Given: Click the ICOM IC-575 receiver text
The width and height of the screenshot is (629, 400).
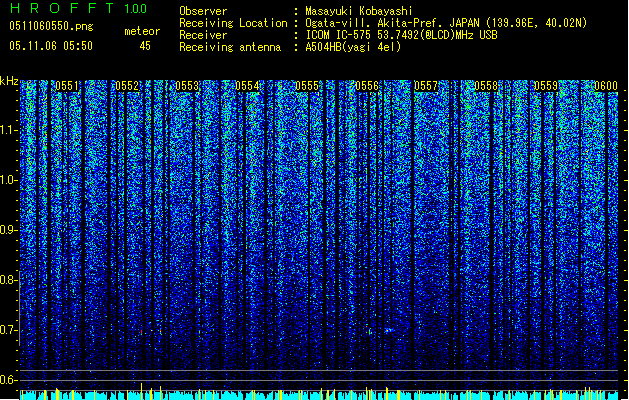Looking at the screenshot, I should (x=401, y=35).
